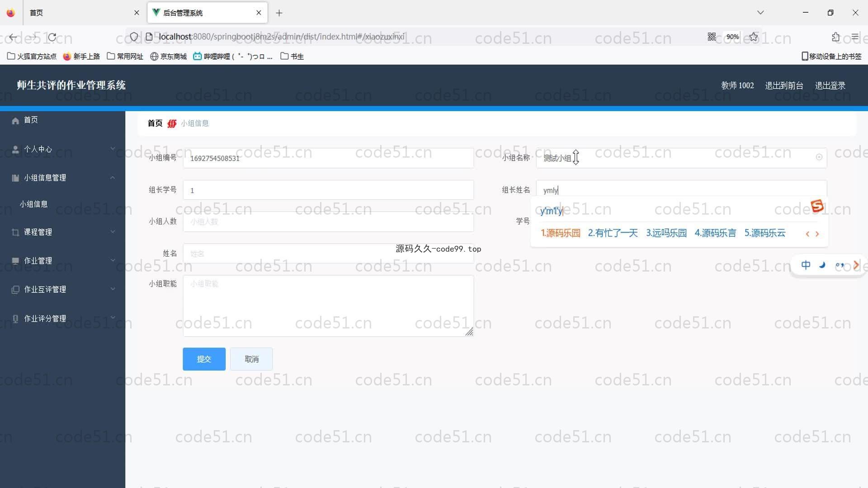Go to previous IME candidate page
Screen dimensions: 868x488
click(807, 234)
